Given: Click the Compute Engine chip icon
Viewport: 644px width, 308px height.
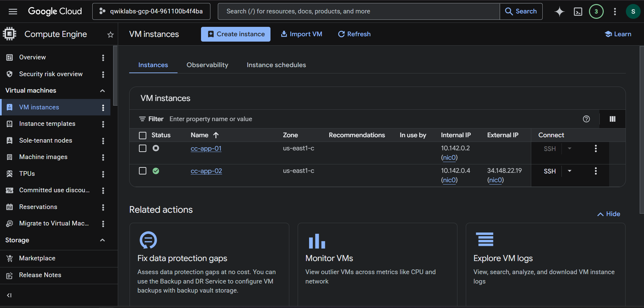Looking at the screenshot, I should [x=9, y=34].
